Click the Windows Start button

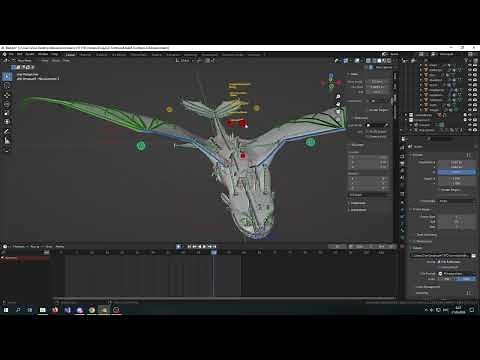coord(6,310)
